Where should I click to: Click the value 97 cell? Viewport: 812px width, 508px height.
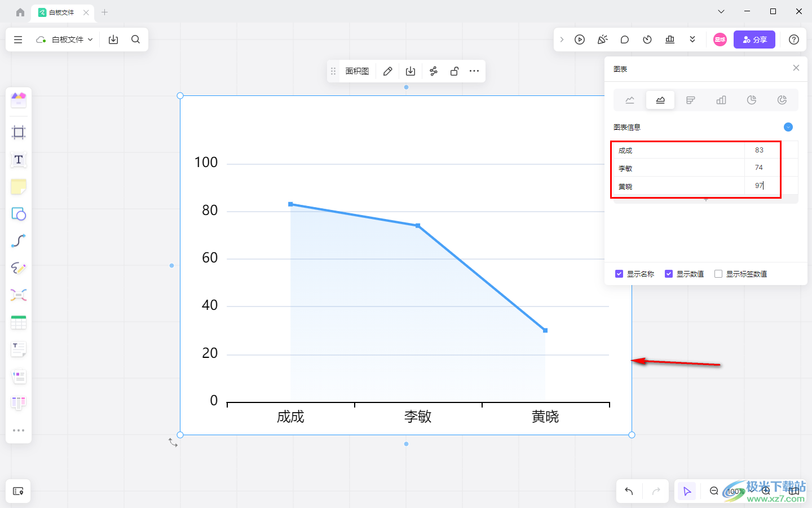771,186
